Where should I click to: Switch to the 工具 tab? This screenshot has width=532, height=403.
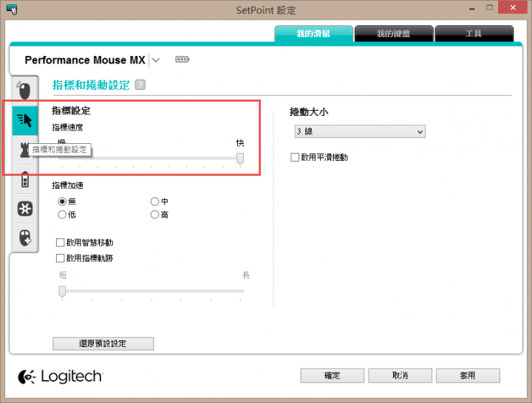tap(474, 33)
